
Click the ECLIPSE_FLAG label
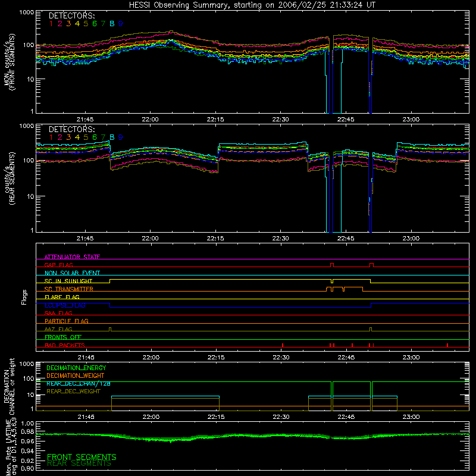tap(65, 305)
